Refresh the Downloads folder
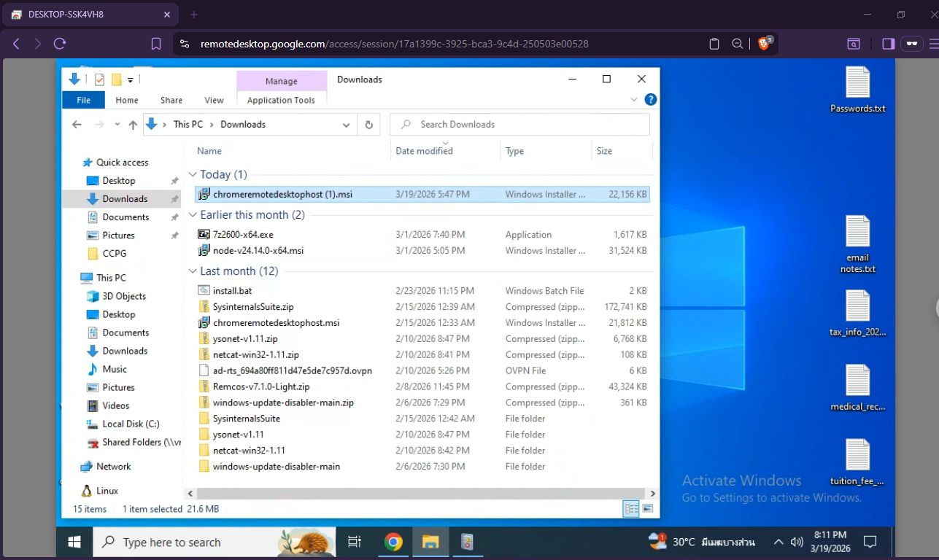 coord(368,125)
